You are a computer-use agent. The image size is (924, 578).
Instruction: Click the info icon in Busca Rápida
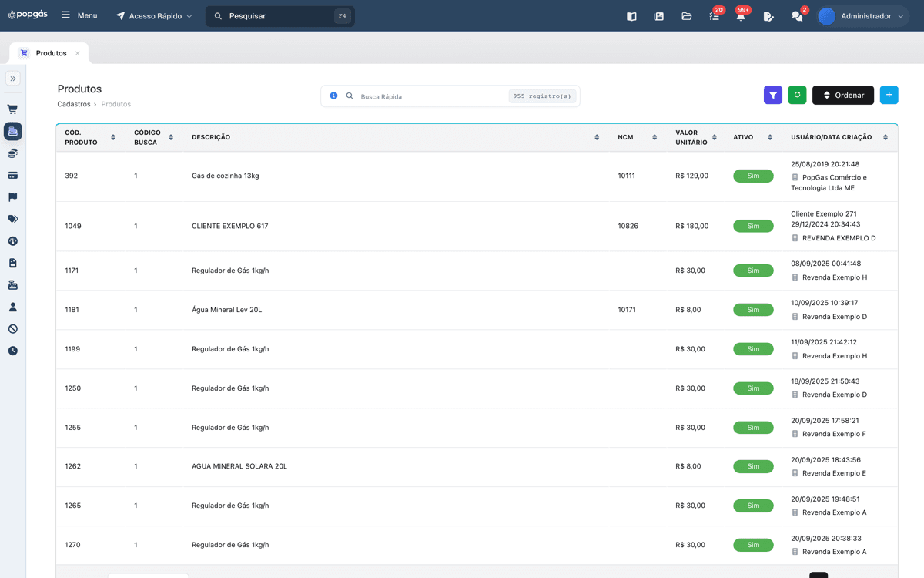[x=333, y=96]
